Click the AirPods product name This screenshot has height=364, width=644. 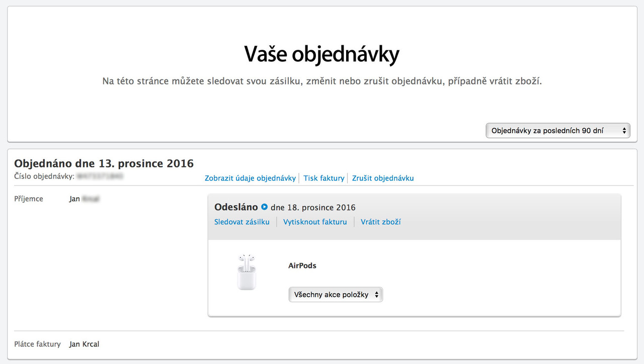(302, 265)
